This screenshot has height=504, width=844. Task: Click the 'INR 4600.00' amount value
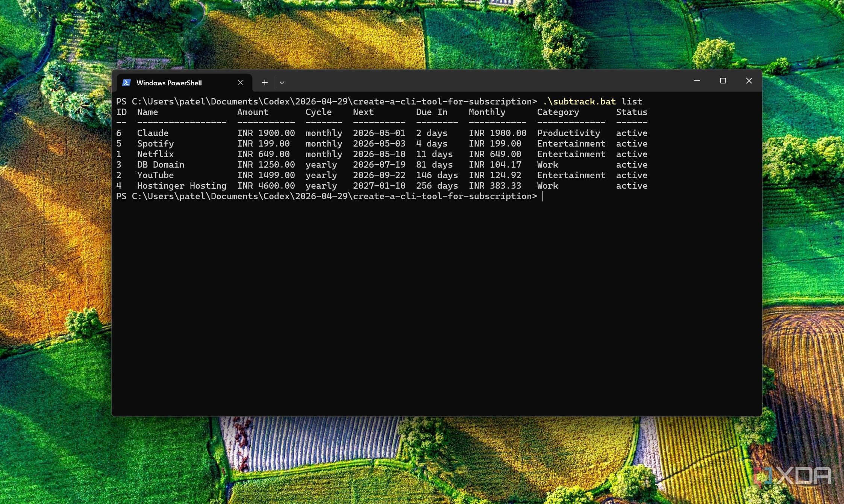click(266, 186)
